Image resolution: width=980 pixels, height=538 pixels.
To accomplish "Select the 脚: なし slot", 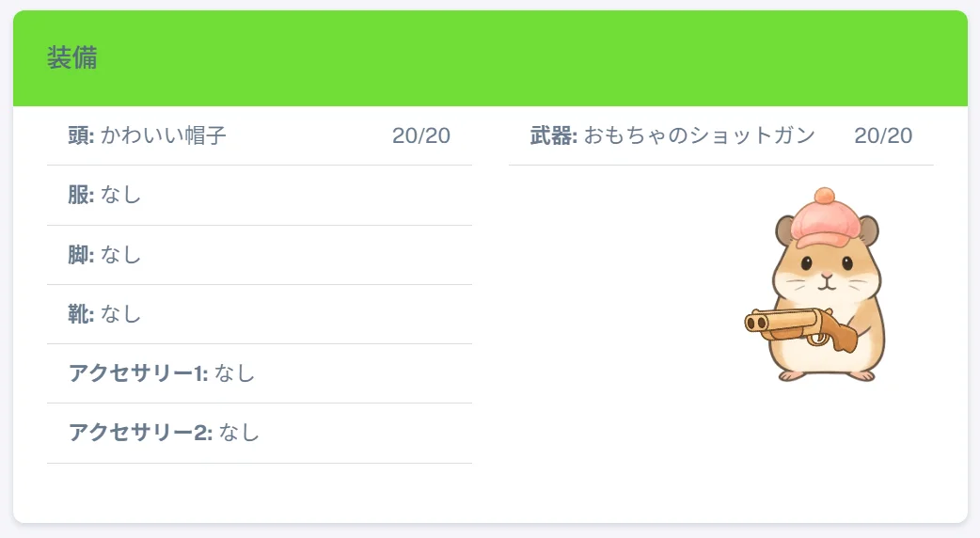I will 260,254.
